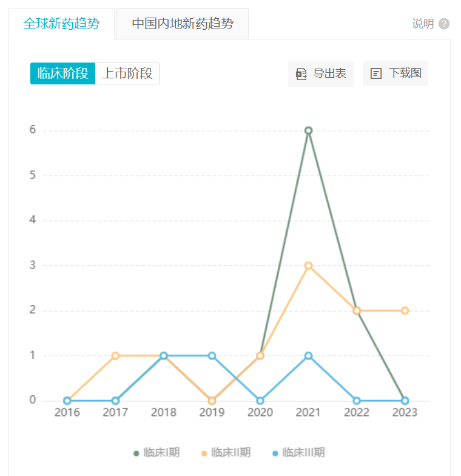
Task: Click the 下载图 download button
Action: click(x=395, y=73)
